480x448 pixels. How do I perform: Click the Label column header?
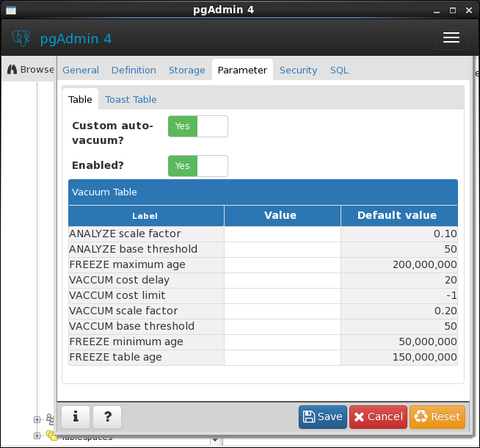pyautogui.click(x=146, y=216)
